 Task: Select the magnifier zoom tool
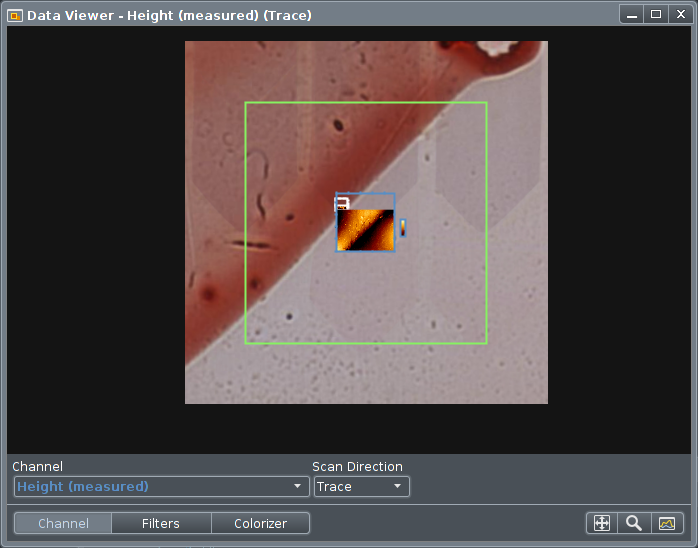(633, 523)
